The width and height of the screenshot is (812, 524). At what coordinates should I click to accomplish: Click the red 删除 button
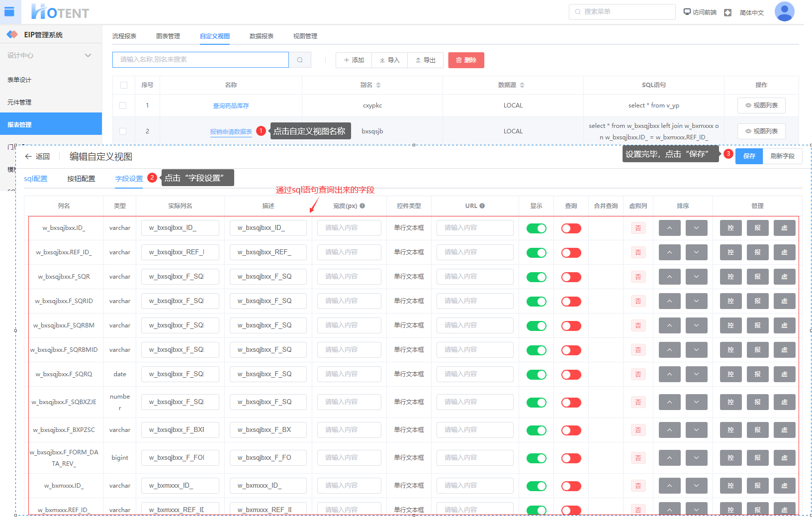pos(466,60)
